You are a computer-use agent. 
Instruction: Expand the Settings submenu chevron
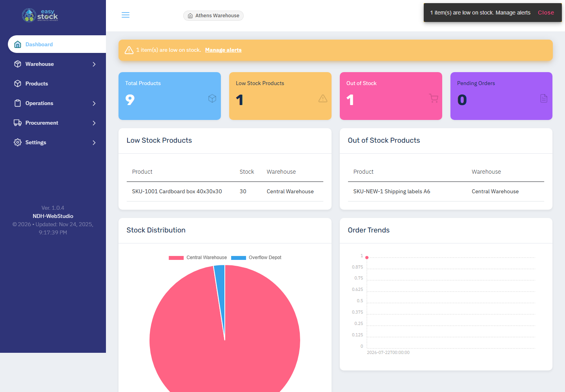[94, 143]
